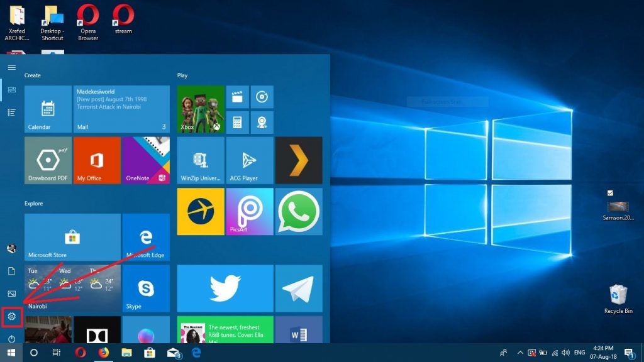
Task: Click the Play group heading
Action: click(x=182, y=75)
